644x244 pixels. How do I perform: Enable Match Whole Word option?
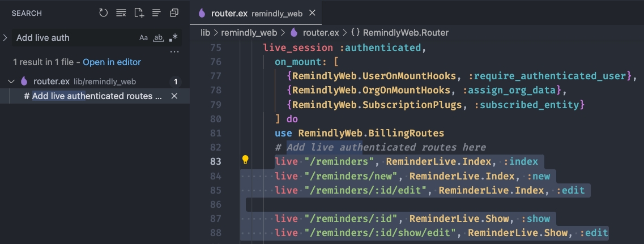[x=159, y=38]
